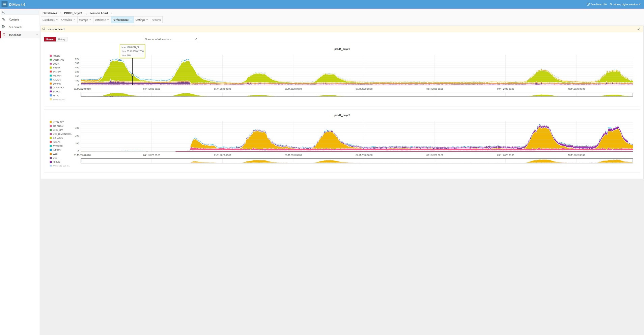Expand Session Load panel with fullscreen arrows
Image resolution: width=644 pixels, height=335 pixels.
click(639, 29)
